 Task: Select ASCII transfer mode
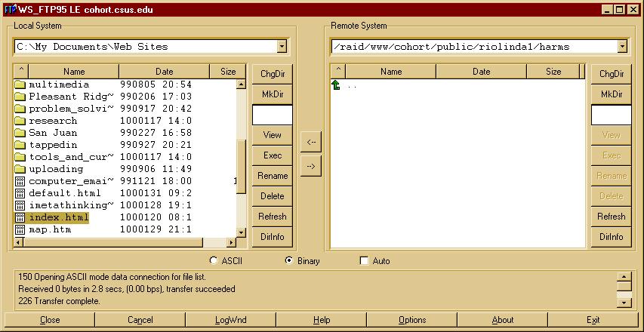pos(213,260)
